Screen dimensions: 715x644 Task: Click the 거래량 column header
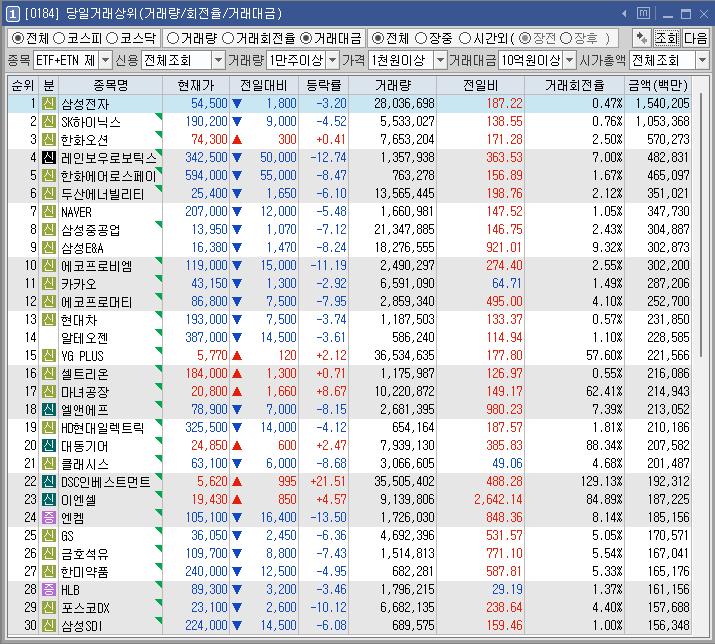click(x=393, y=85)
